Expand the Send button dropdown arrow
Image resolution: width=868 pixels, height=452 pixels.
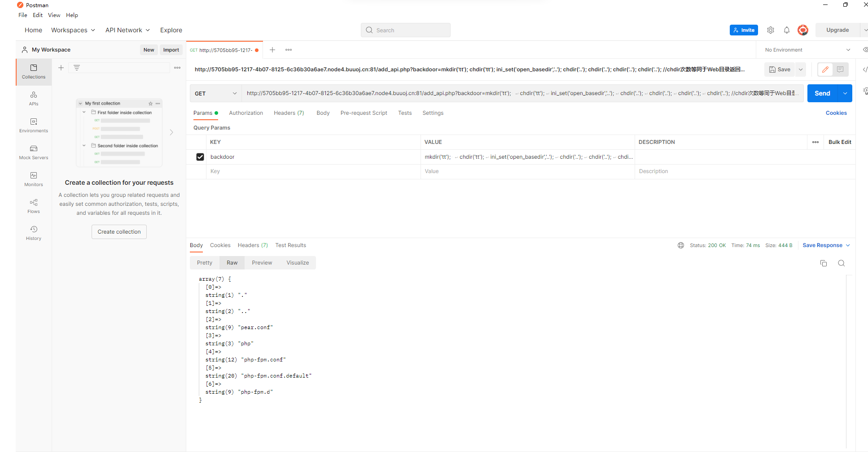[x=845, y=93]
